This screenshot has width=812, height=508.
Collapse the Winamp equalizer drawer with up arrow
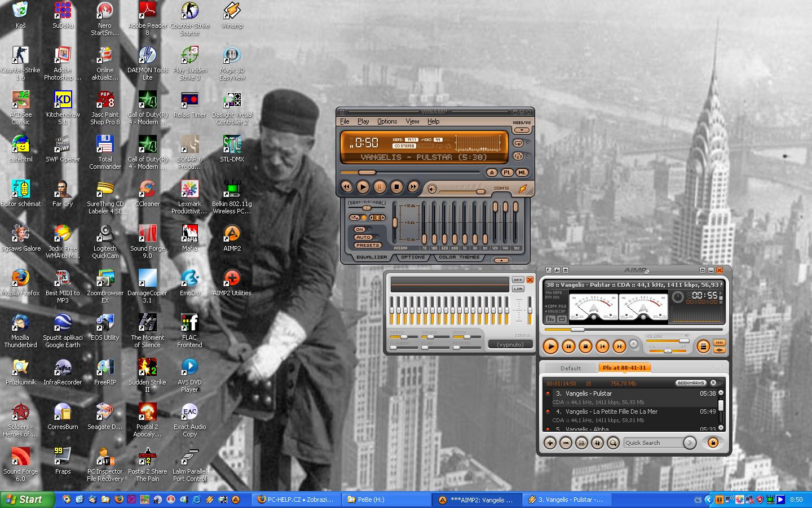501,260
